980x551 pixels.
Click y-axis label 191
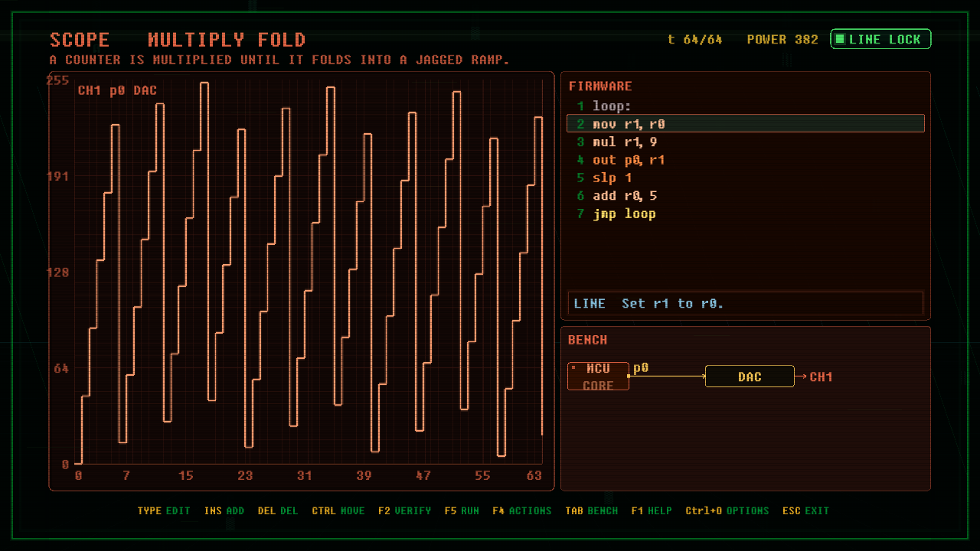coord(58,176)
